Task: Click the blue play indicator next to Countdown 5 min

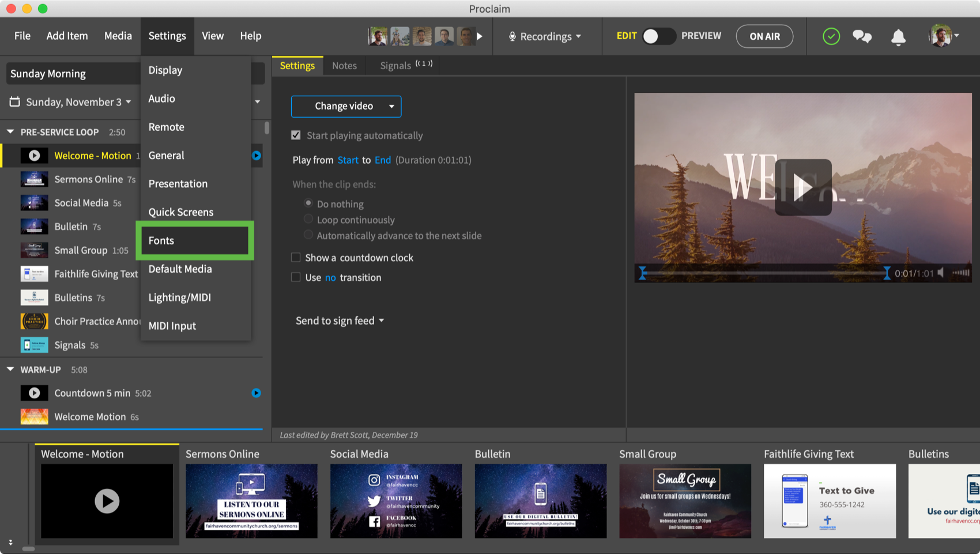Action: 256,393
